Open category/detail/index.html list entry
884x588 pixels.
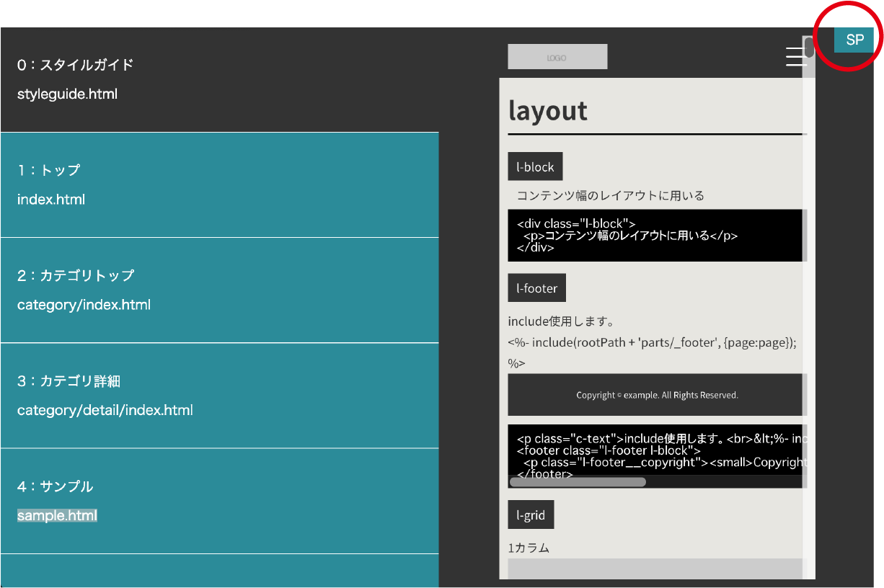pyautogui.click(x=219, y=396)
